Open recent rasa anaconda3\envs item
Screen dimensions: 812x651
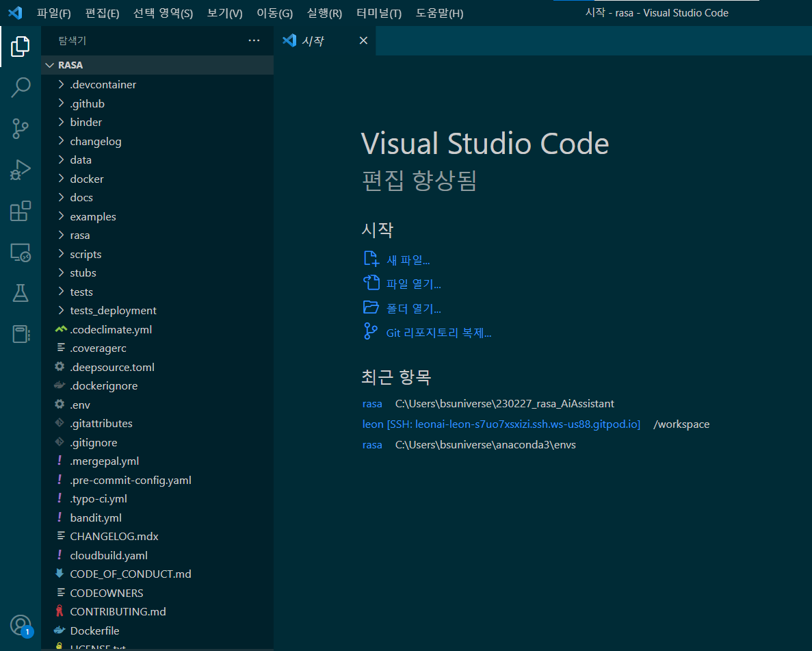[x=372, y=445]
